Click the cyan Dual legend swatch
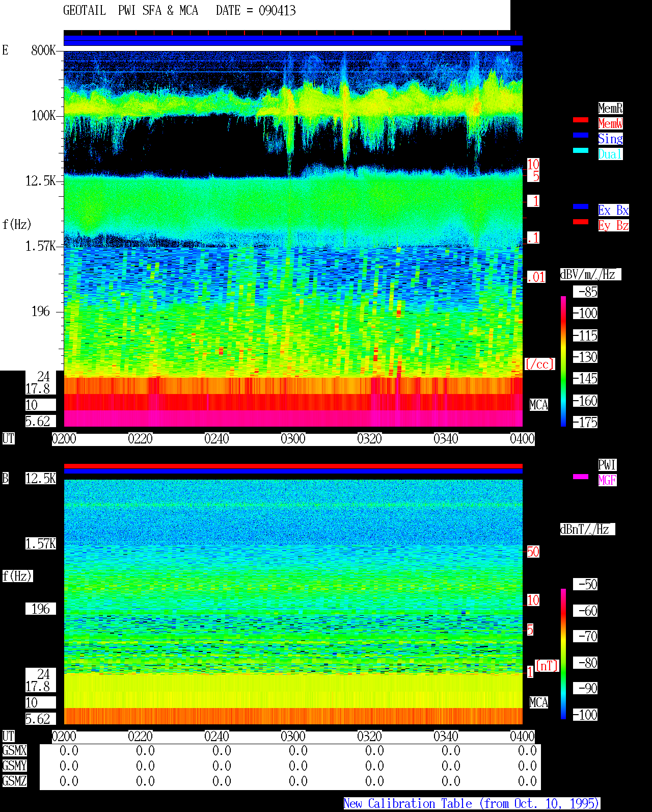This screenshot has width=652, height=812. (x=581, y=150)
